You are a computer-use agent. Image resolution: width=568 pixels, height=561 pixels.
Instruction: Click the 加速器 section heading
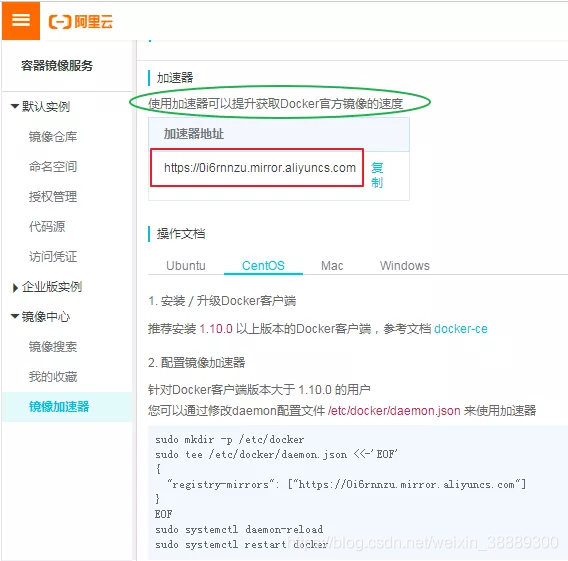tap(175, 78)
